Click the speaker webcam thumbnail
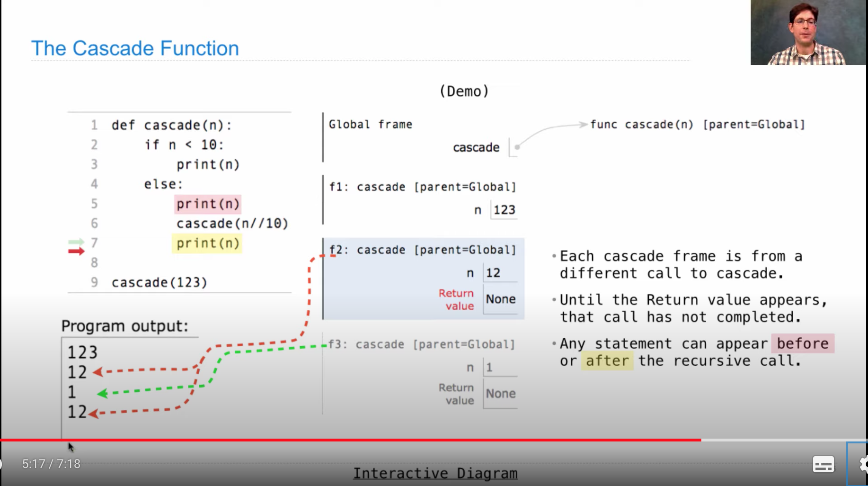 (808, 32)
